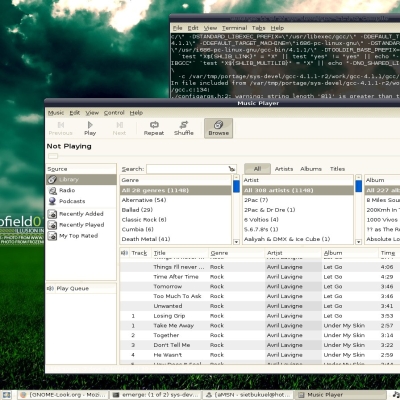Open the Podcasts source

coord(81,201)
